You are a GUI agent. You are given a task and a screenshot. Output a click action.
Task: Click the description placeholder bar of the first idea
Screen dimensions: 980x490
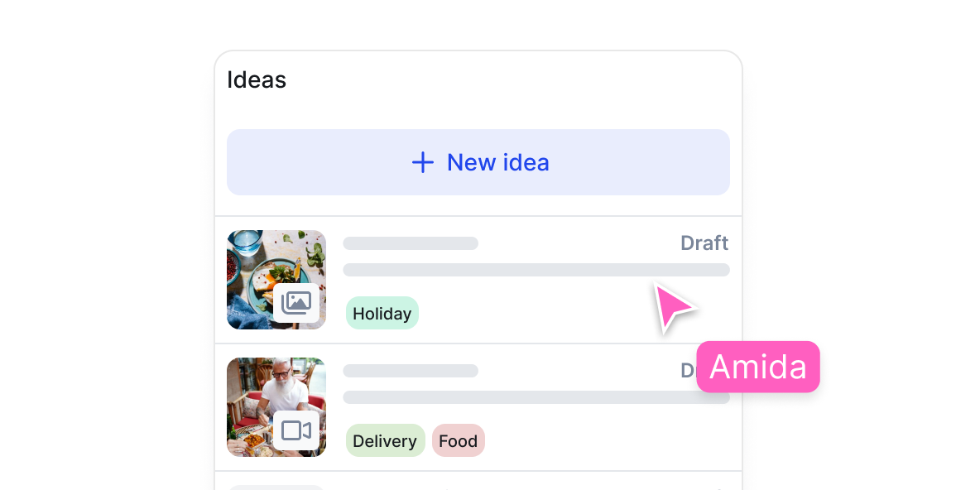click(x=536, y=269)
